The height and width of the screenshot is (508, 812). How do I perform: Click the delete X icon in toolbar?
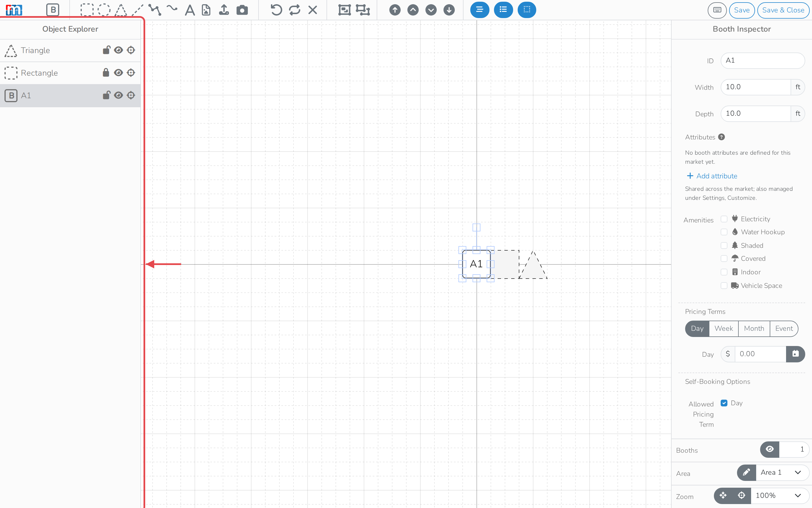[x=312, y=10]
